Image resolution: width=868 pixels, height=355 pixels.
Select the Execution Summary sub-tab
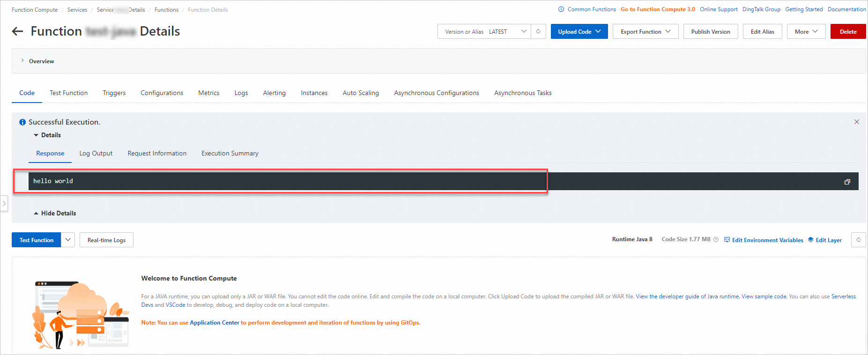tap(230, 153)
